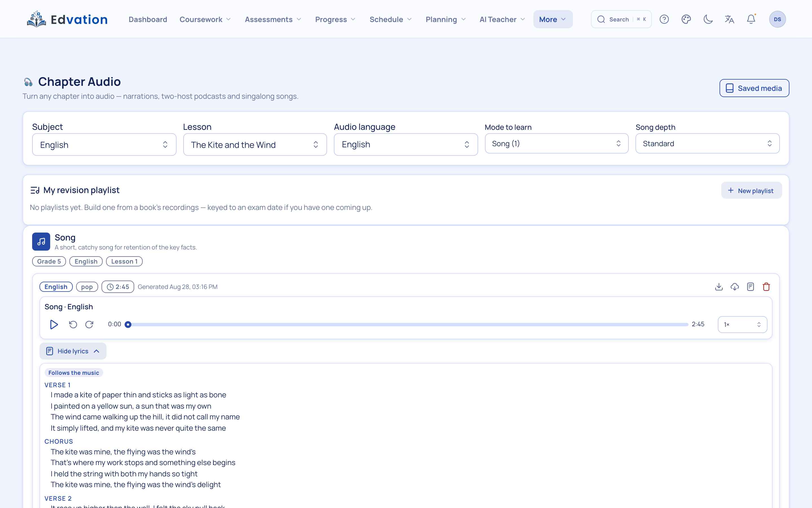The width and height of the screenshot is (812, 508).
Task: Click lyric line "I made a kite of paper thin"
Action: (138, 395)
